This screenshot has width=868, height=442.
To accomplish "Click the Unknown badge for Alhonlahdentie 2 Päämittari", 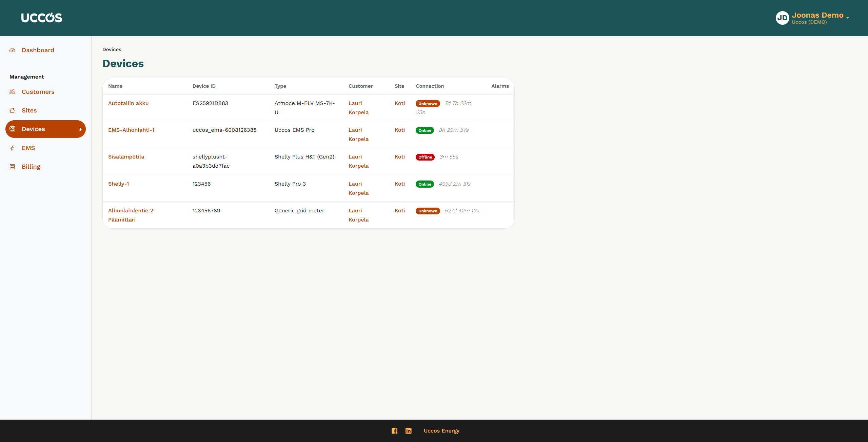I will click(428, 211).
